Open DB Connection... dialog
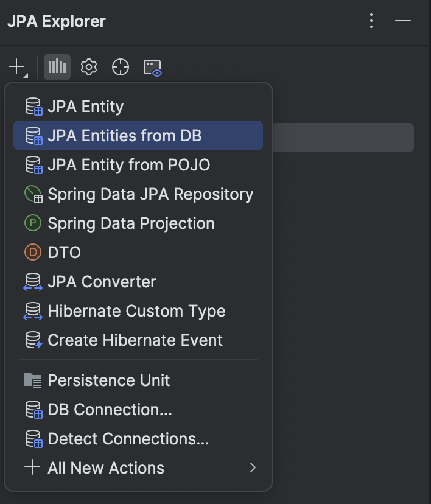 138,410
